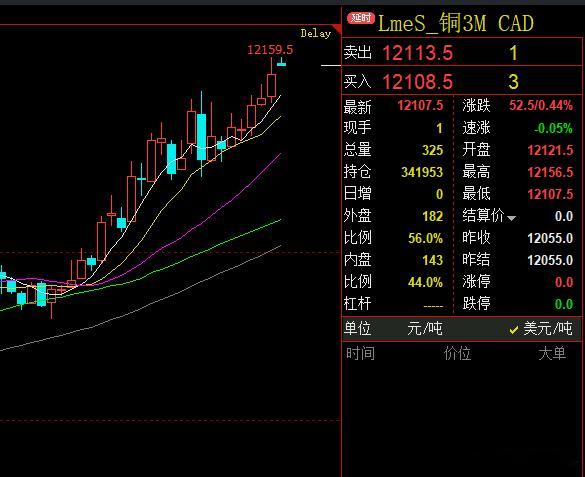Click the 价位 column header
The height and width of the screenshot is (477, 585).
[x=457, y=354]
